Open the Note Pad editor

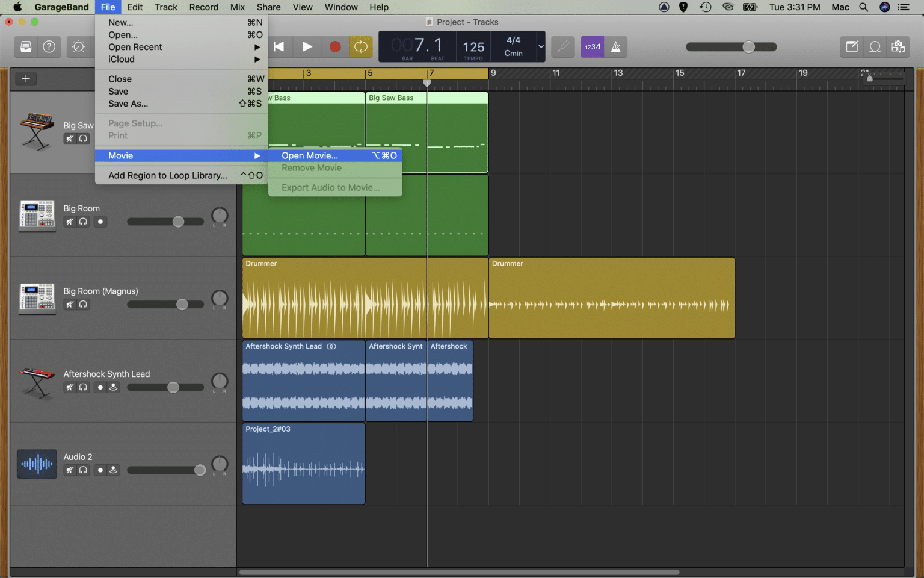point(851,46)
